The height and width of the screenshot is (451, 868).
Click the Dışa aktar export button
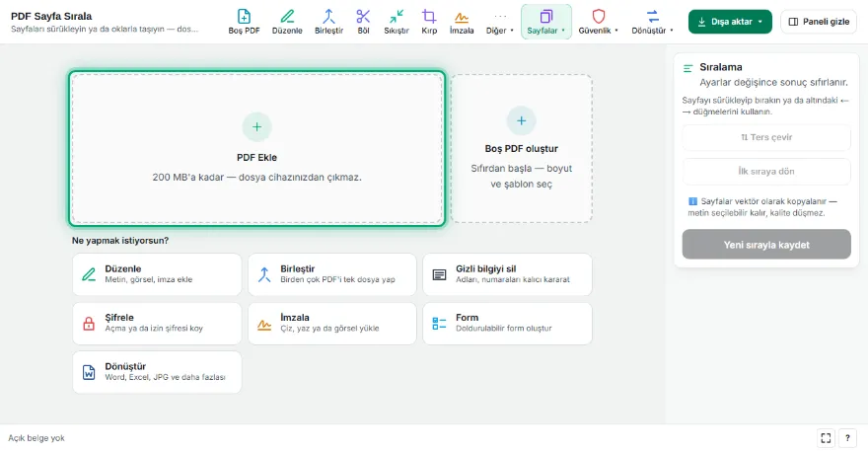(730, 22)
